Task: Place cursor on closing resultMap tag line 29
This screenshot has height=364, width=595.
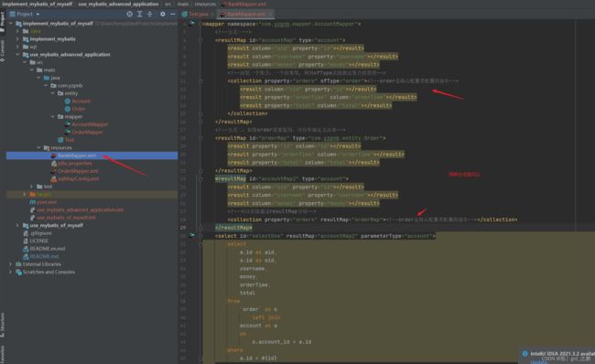Action: 233,228
